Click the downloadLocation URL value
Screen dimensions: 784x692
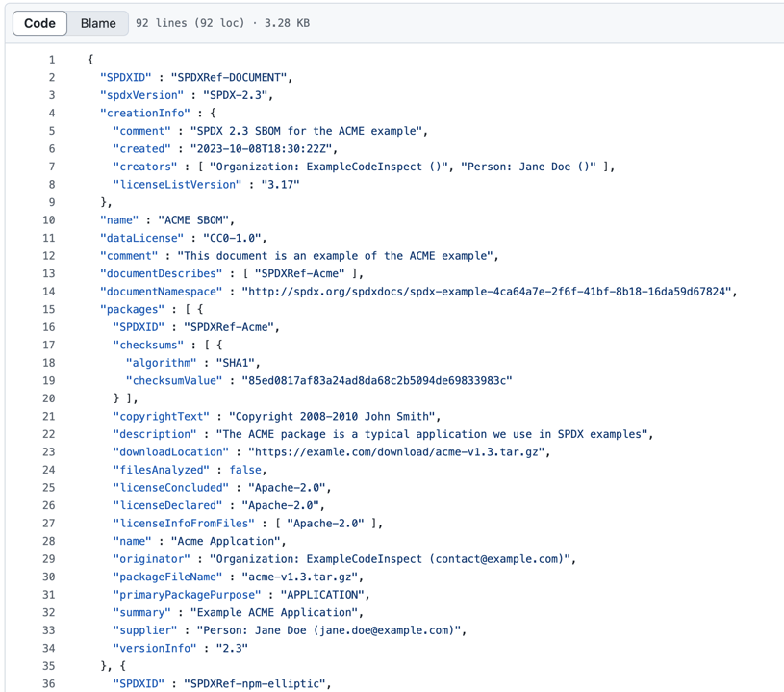tap(398, 452)
